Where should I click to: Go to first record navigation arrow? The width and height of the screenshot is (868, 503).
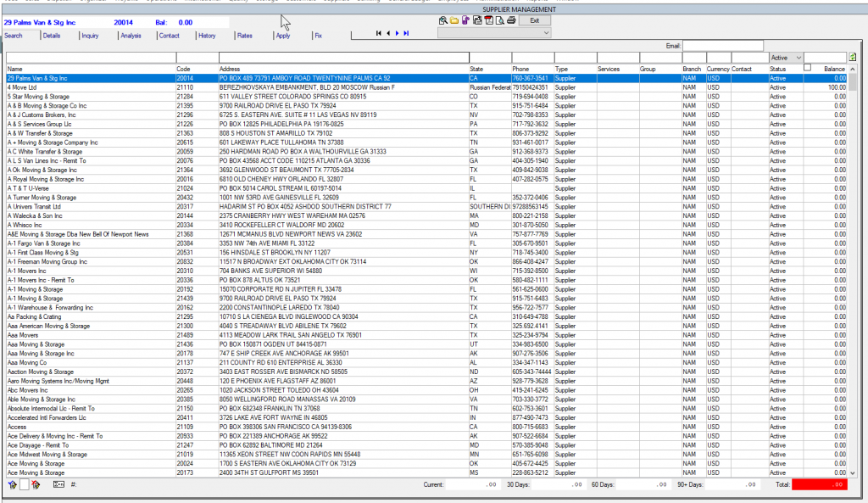coord(379,33)
